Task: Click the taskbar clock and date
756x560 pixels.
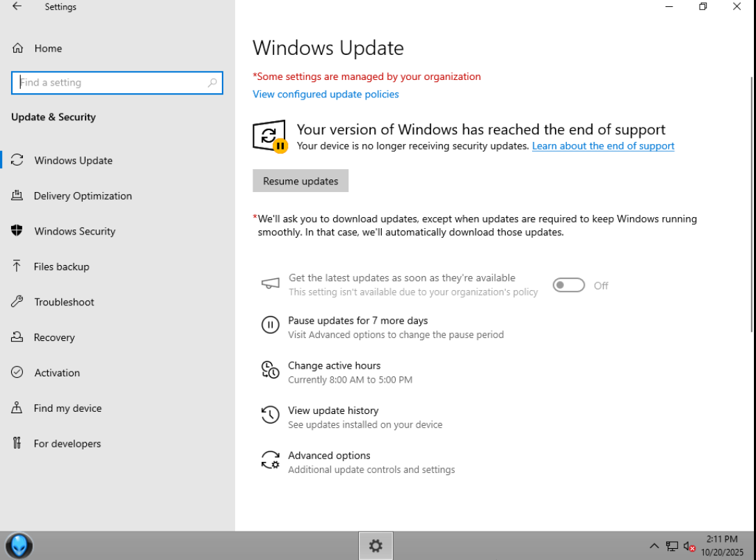Action: (722, 546)
